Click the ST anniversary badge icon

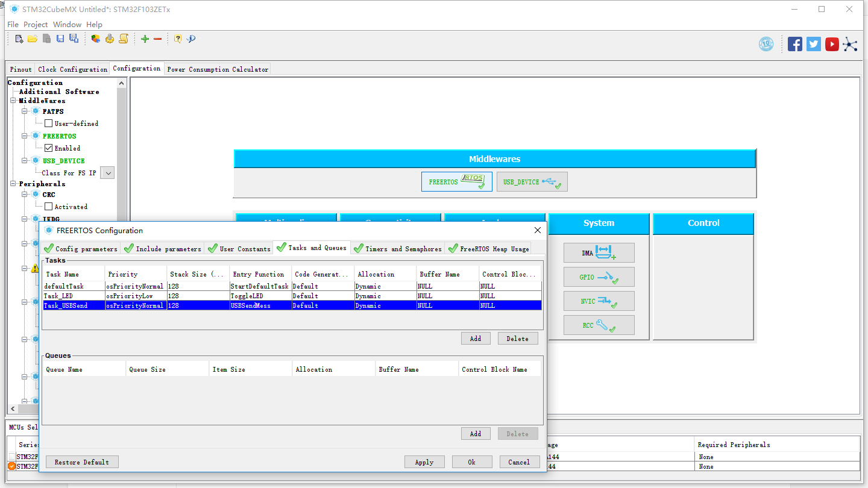(766, 44)
